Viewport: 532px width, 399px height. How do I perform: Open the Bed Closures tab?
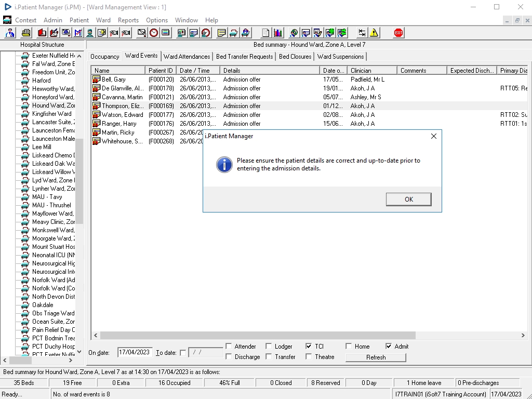tap(295, 57)
